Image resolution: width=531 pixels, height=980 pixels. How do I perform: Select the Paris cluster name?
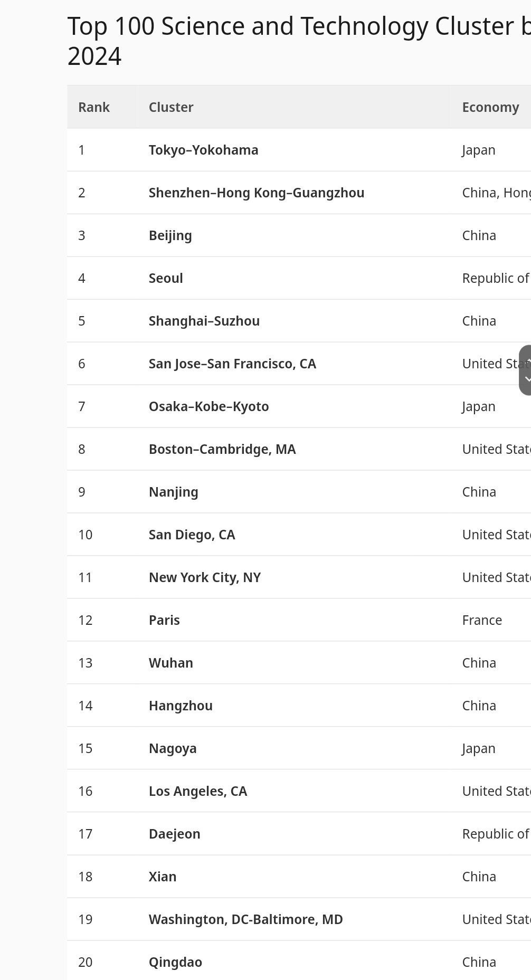coord(164,620)
